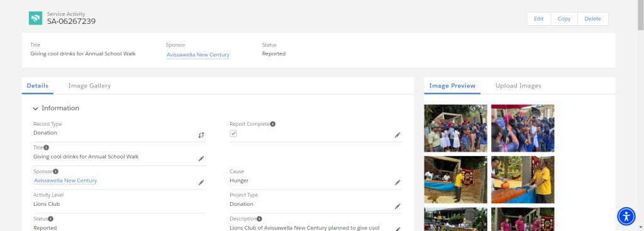Open the Upload Images tab
The image size is (644, 231).
tap(518, 86)
